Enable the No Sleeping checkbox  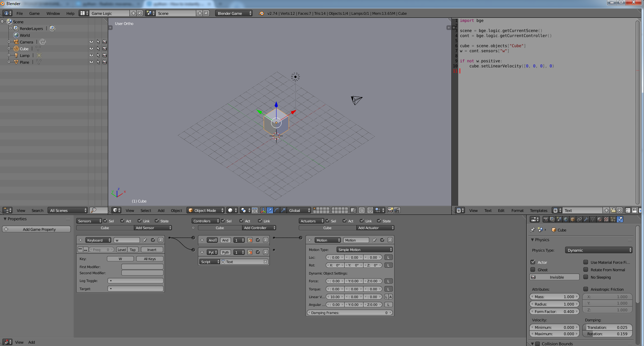(x=586, y=277)
